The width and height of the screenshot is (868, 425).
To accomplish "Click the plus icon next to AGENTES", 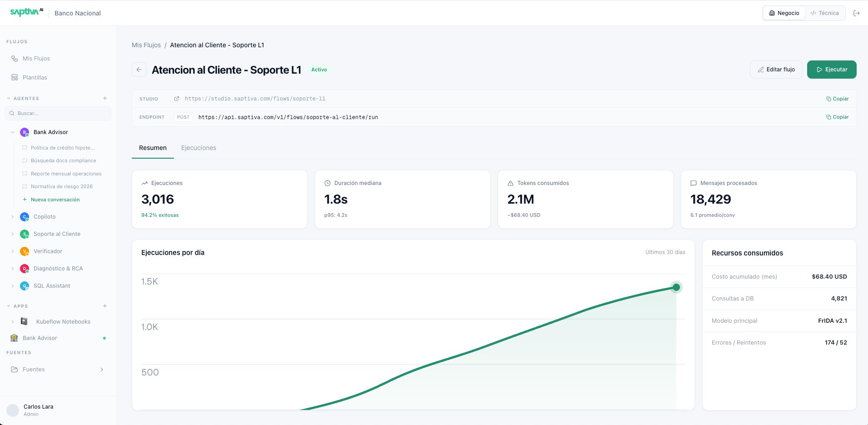I will (105, 98).
